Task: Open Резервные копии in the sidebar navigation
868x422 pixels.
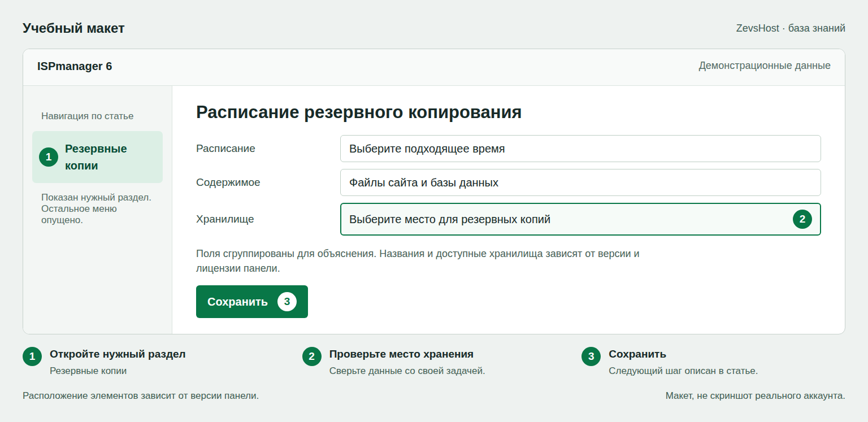Action: click(x=97, y=157)
